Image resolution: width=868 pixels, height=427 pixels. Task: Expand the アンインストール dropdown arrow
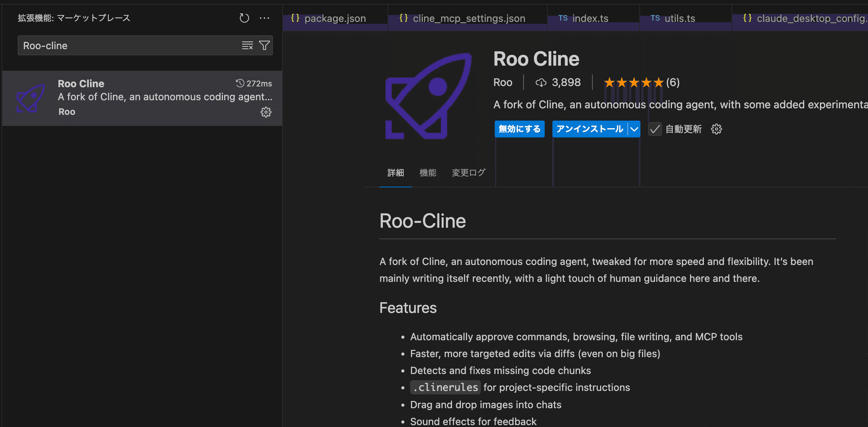(634, 129)
